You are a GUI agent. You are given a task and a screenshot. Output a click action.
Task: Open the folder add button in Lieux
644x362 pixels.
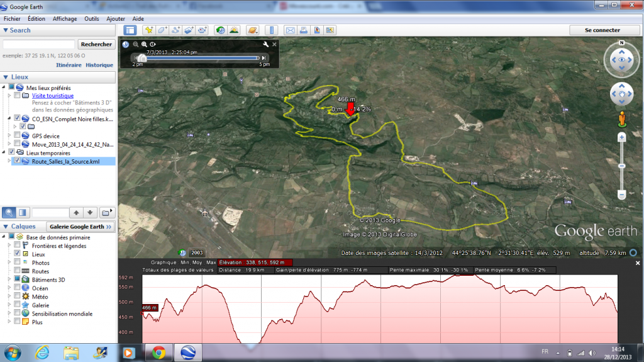pos(107,212)
